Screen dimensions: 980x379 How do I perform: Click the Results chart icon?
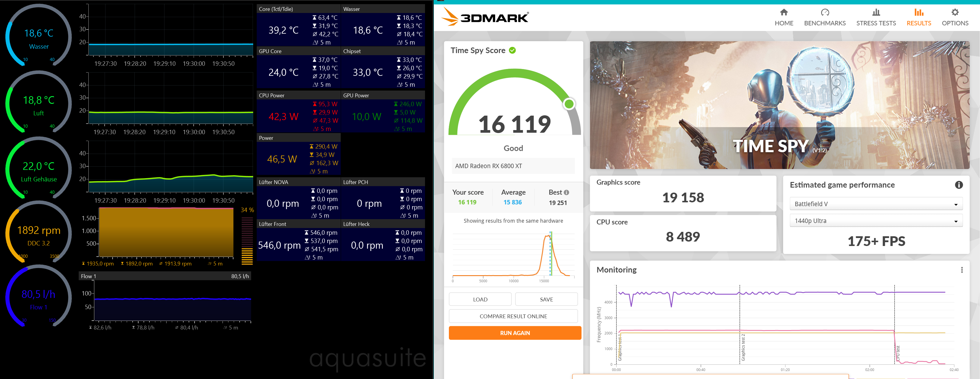918,12
